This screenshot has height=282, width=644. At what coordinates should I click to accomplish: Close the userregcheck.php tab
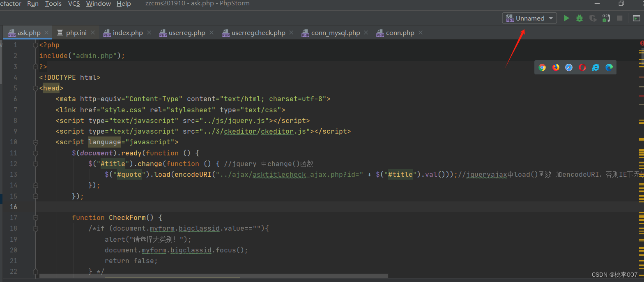[291, 32]
